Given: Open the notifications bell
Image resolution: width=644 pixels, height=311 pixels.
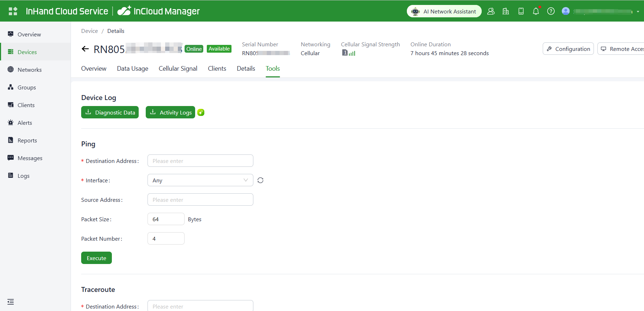Looking at the screenshot, I should [x=536, y=11].
